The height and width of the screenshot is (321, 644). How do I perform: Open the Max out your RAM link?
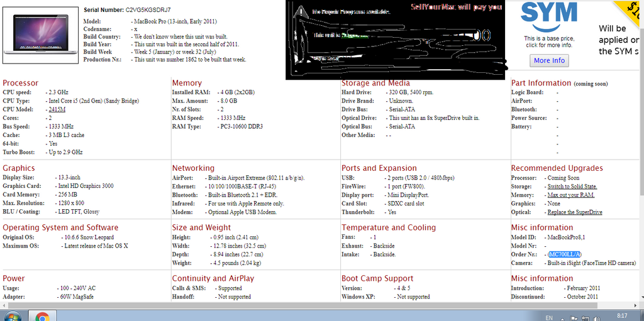click(x=571, y=195)
